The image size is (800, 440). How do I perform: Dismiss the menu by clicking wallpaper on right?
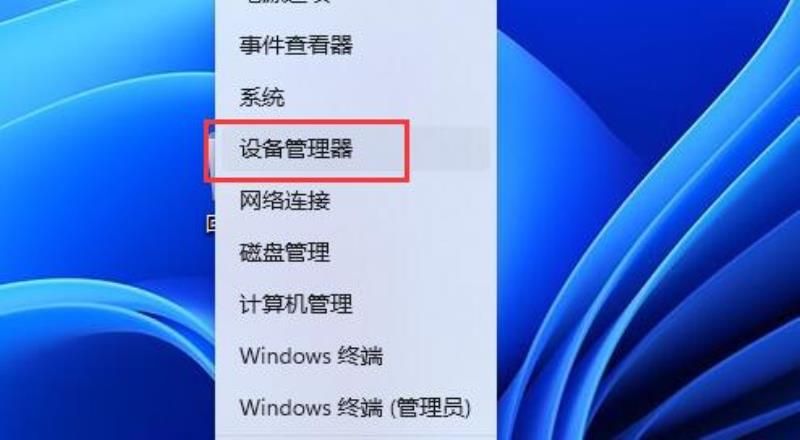point(648,220)
